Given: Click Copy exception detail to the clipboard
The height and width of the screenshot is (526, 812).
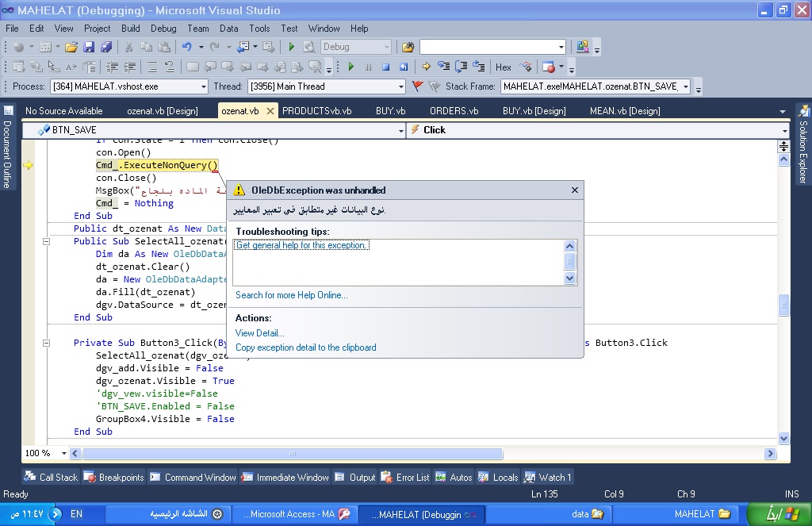Looking at the screenshot, I should tap(305, 347).
